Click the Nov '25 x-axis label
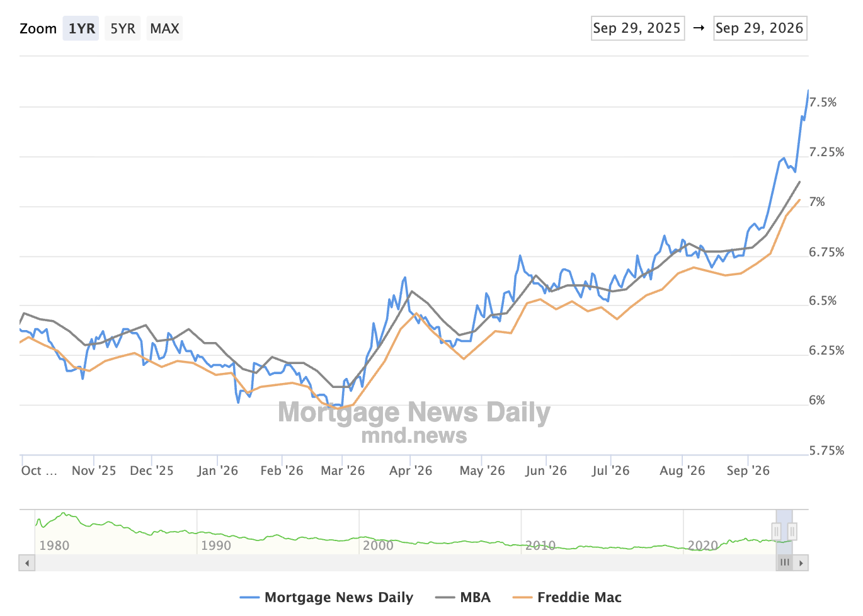 coord(94,471)
